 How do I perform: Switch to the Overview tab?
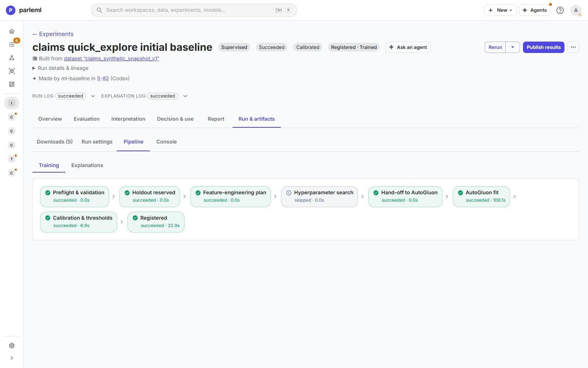pyautogui.click(x=50, y=119)
